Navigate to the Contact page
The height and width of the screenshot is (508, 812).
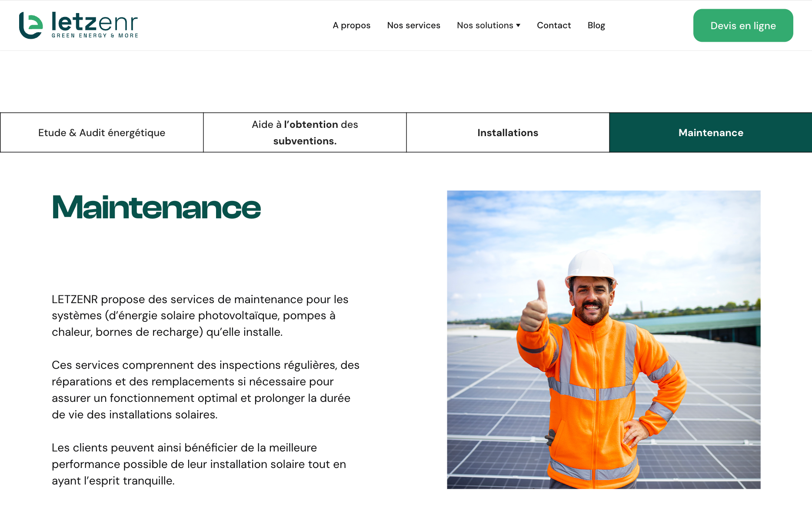(x=553, y=25)
